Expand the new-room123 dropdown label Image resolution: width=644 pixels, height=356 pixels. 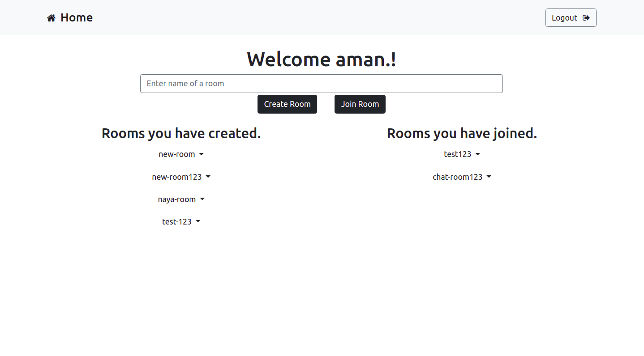pos(177,177)
